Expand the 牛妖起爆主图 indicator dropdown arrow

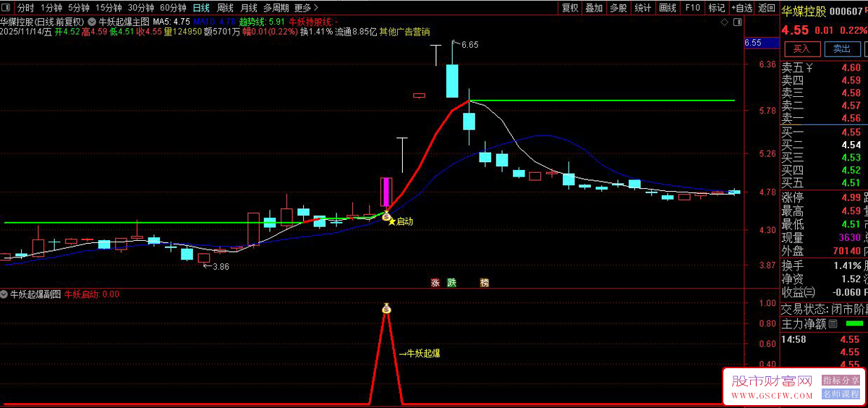pyautogui.click(x=91, y=22)
